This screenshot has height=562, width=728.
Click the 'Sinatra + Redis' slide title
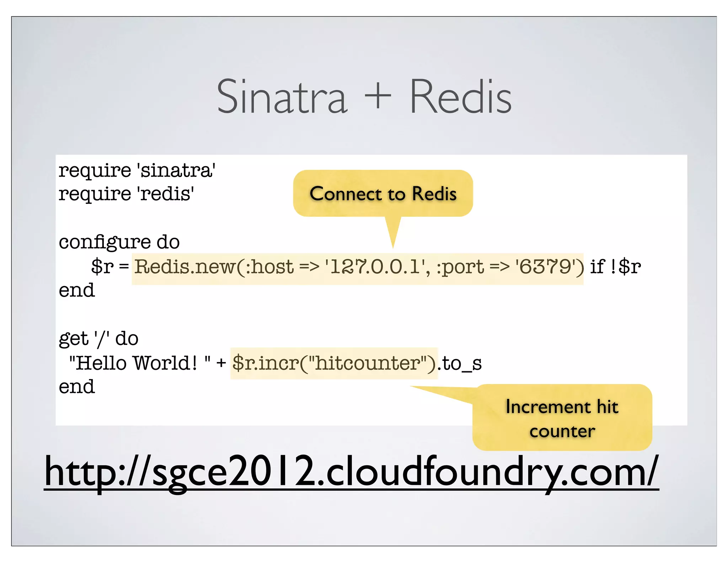(x=364, y=97)
